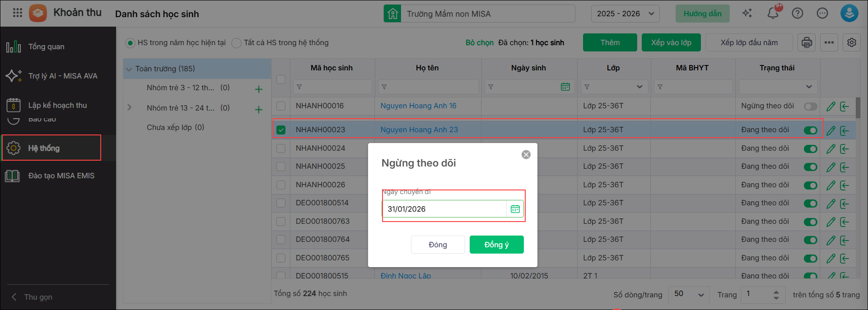
Task: Open the help question mark icon
Action: (798, 14)
